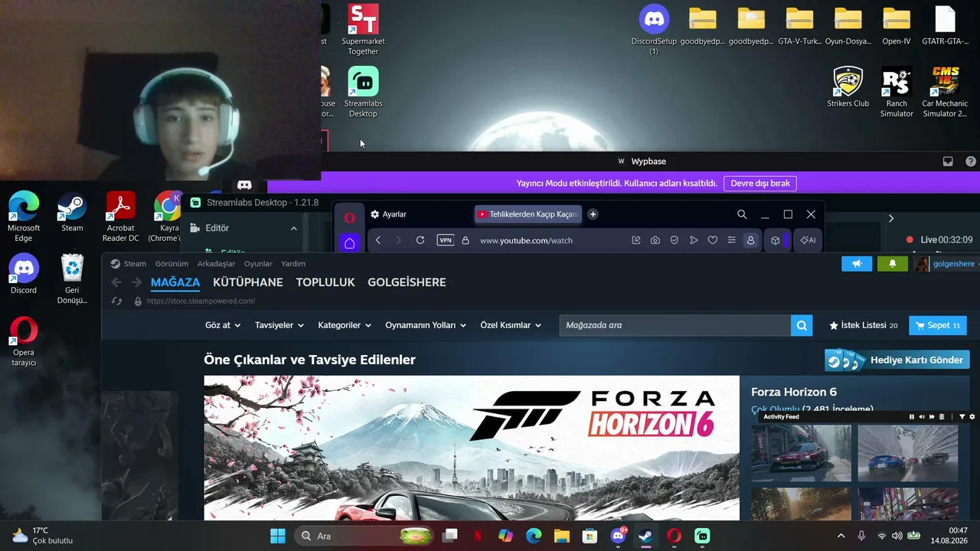Open Opera easy setup sliders icon
This screenshot has height=551, width=980.
[732, 240]
